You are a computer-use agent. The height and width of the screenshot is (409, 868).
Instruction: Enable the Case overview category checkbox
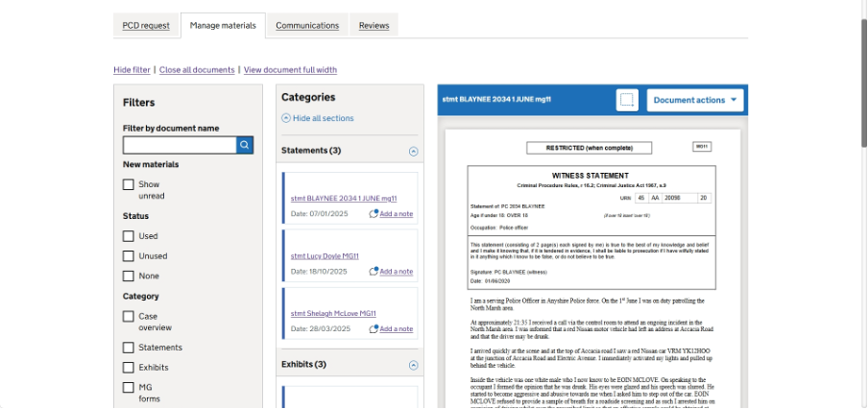point(129,317)
